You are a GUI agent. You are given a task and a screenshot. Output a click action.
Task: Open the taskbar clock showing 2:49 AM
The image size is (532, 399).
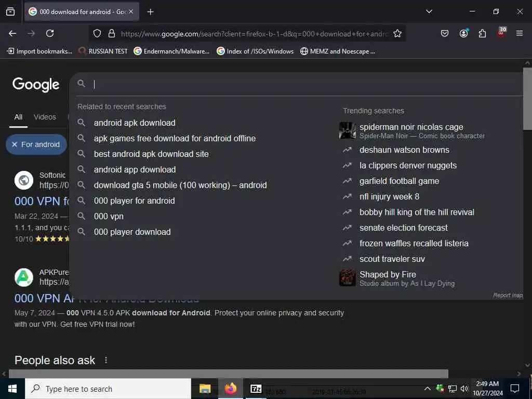488,389
